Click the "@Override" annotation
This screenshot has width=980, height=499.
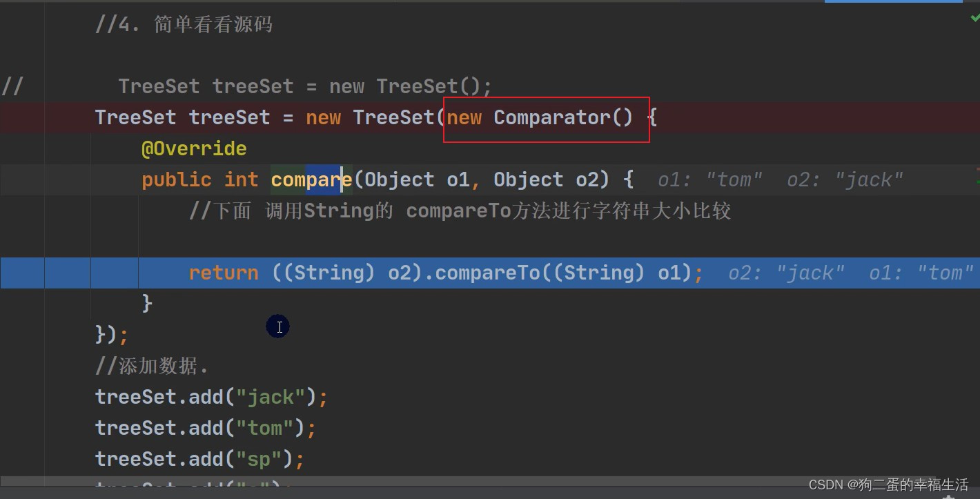click(x=194, y=148)
